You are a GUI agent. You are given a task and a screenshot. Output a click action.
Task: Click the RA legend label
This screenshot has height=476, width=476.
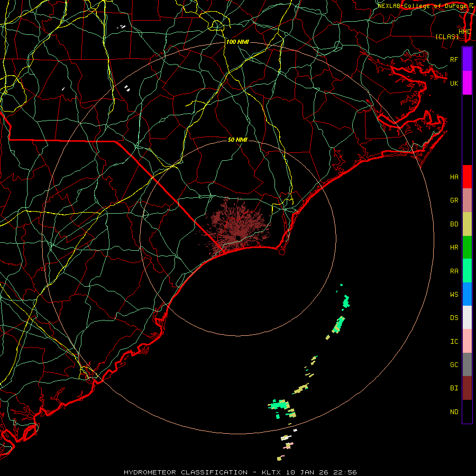pyautogui.click(x=454, y=271)
